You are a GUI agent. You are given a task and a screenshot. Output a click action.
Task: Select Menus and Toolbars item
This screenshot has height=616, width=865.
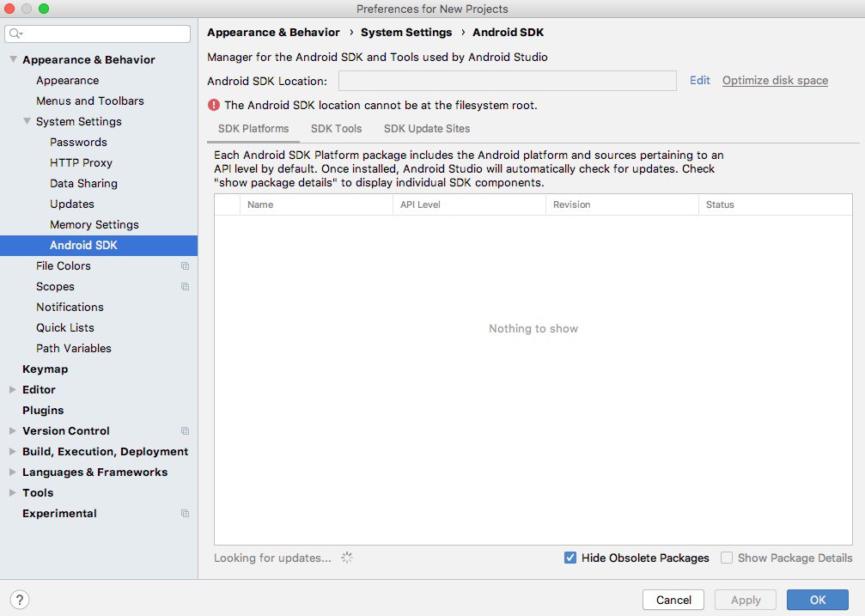pos(90,101)
